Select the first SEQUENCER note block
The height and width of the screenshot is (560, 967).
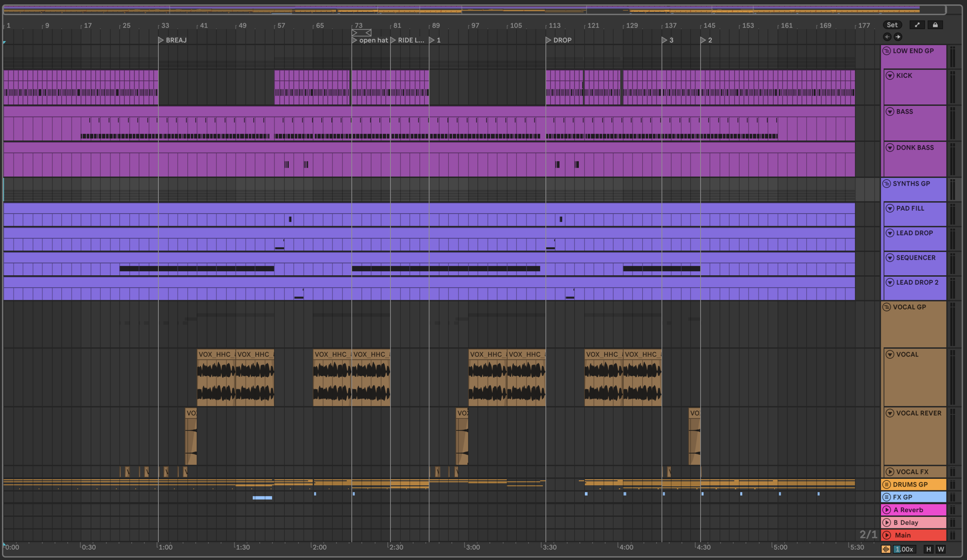(x=197, y=269)
